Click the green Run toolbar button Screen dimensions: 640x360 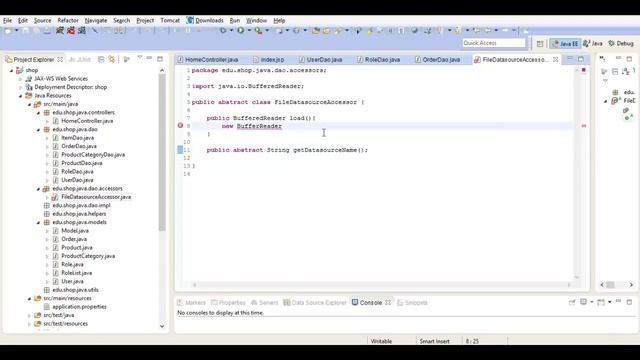241,30
